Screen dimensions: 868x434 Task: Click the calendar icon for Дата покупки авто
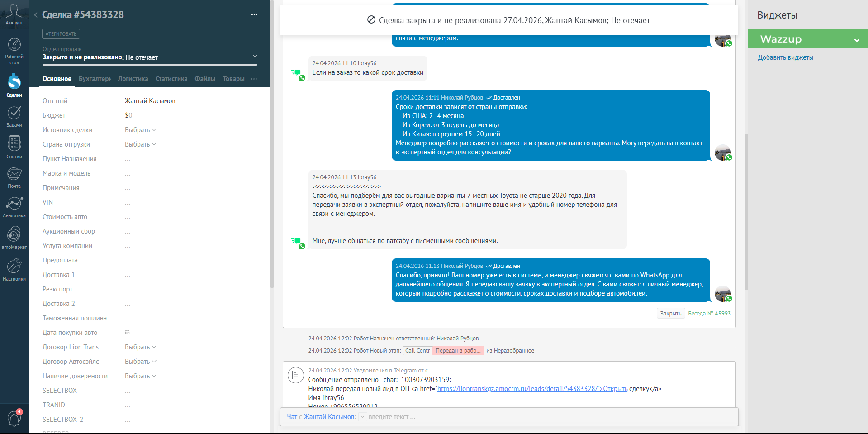(128, 332)
